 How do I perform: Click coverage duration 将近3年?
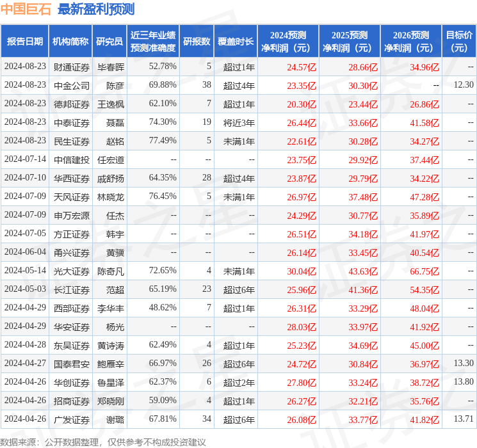[239, 123]
